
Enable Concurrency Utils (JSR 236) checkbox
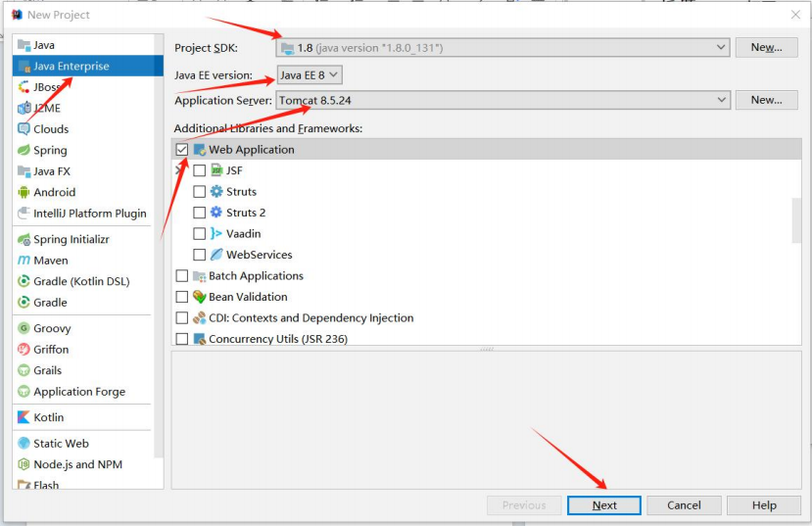coord(182,339)
